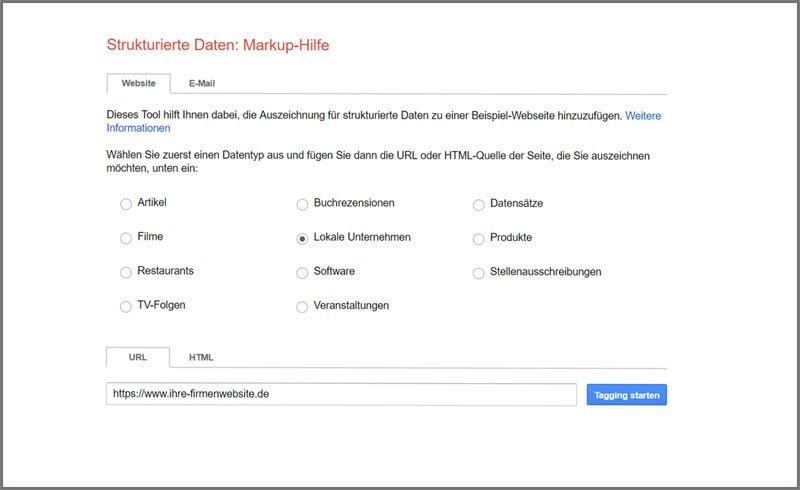This screenshot has width=800, height=490.
Task: Open the Weitere Informationen link
Action: coord(643,116)
